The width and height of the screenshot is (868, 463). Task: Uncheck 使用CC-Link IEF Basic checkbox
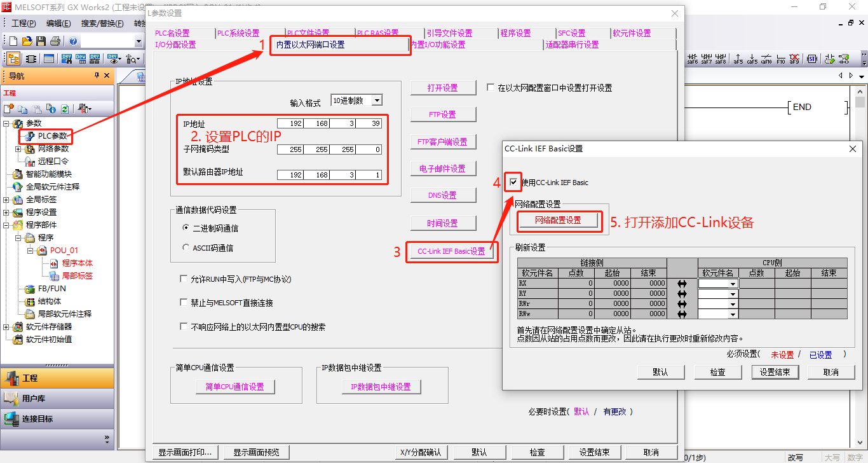[x=513, y=183]
